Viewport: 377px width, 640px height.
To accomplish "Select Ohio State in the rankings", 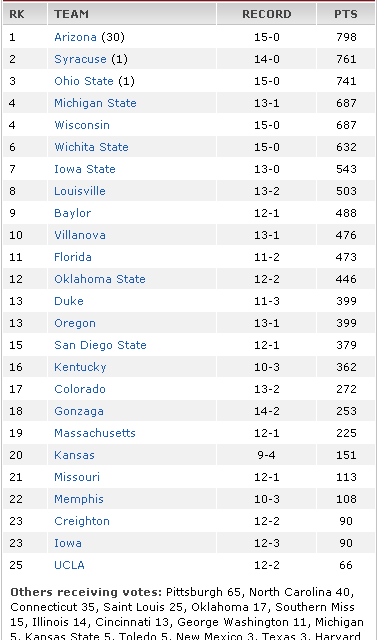I will click(84, 81).
